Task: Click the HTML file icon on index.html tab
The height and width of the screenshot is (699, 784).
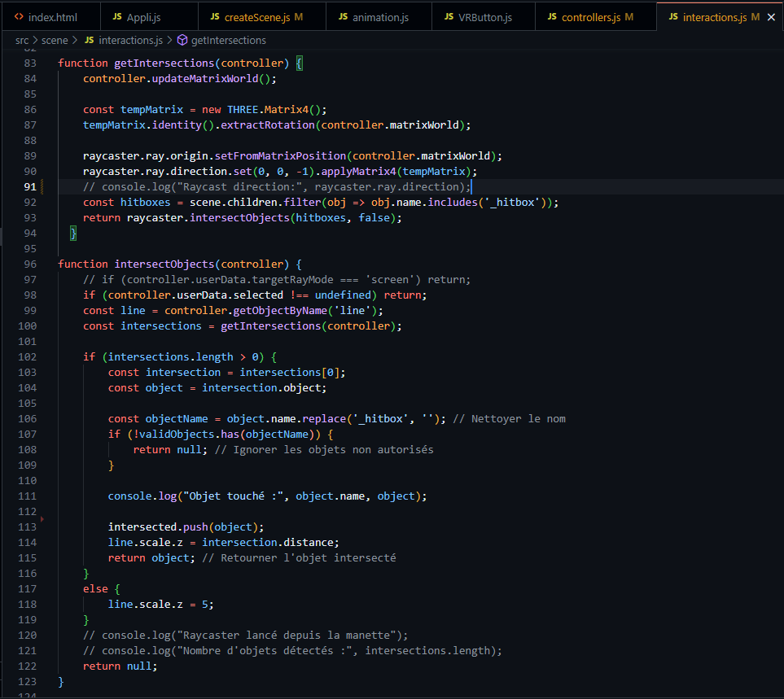Action: pos(18,16)
